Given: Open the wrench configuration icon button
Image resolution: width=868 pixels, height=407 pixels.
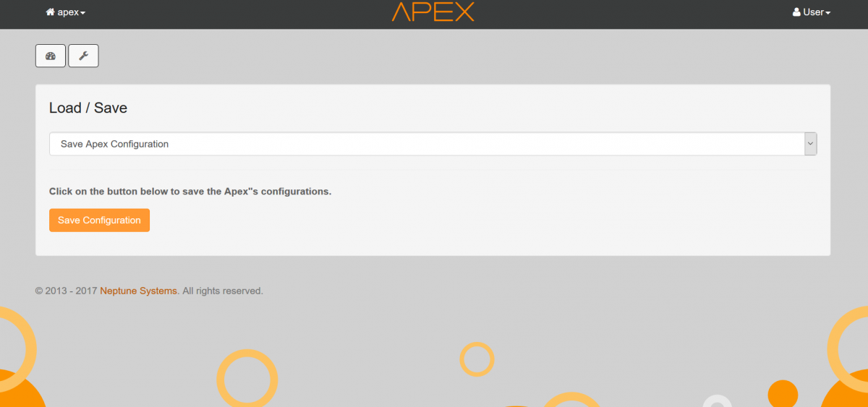Looking at the screenshot, I should (83, 56).
